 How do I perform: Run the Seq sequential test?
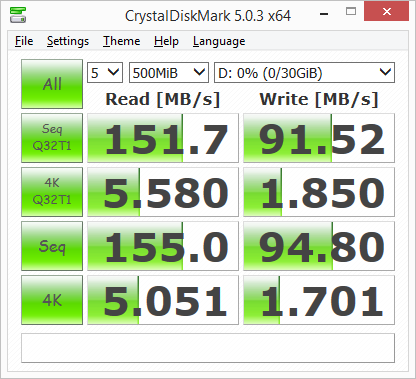pos(52,246)
